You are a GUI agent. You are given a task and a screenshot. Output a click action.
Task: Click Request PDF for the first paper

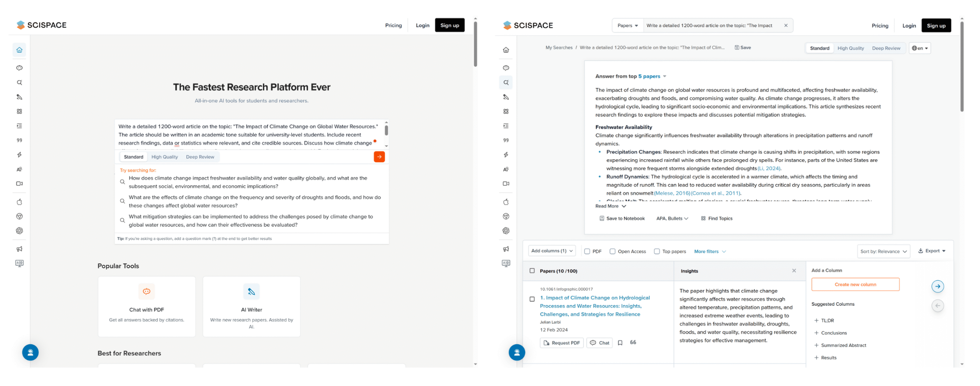tap(561, 343)
